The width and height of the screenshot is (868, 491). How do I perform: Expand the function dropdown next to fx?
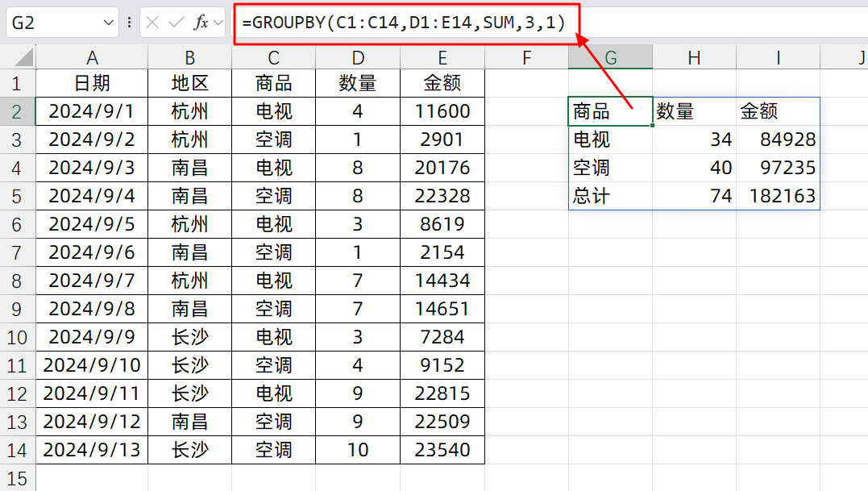pos(218,23)
